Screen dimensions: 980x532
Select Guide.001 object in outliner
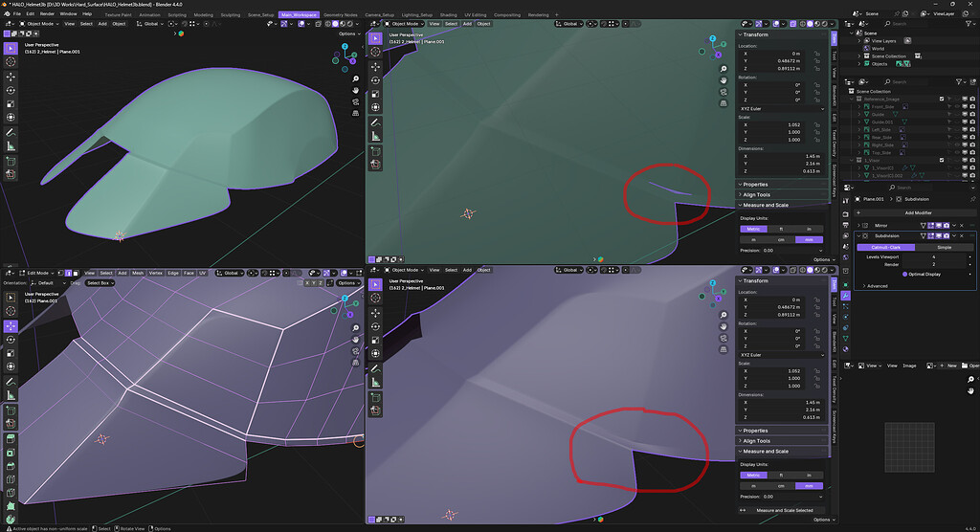pos(882,122)
